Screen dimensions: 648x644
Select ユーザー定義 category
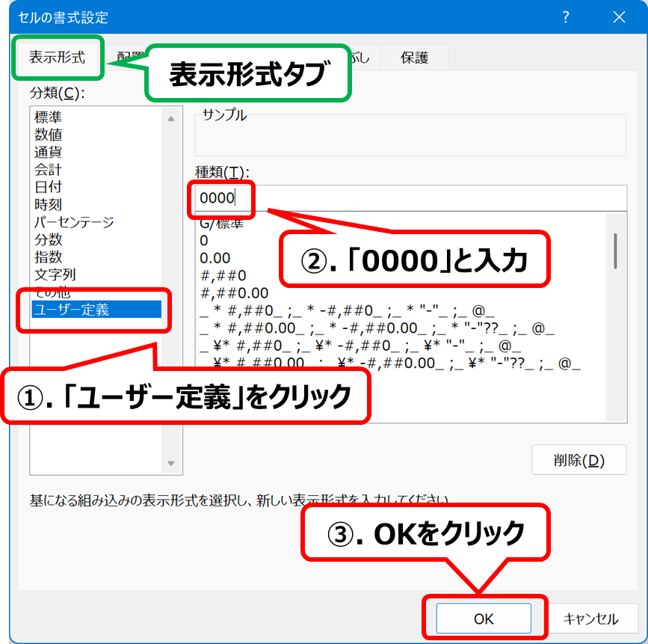tap(72, 309)
